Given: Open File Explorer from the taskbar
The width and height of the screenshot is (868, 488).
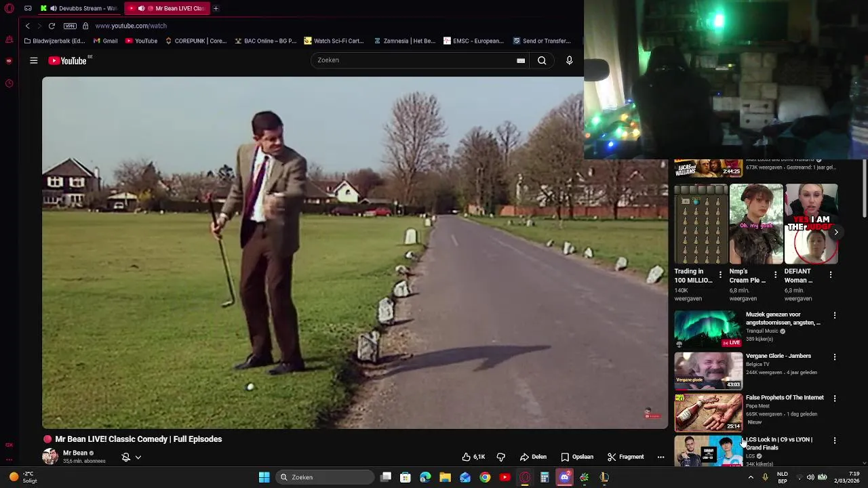Looking at the screenshot, I should tap(445, 477).
